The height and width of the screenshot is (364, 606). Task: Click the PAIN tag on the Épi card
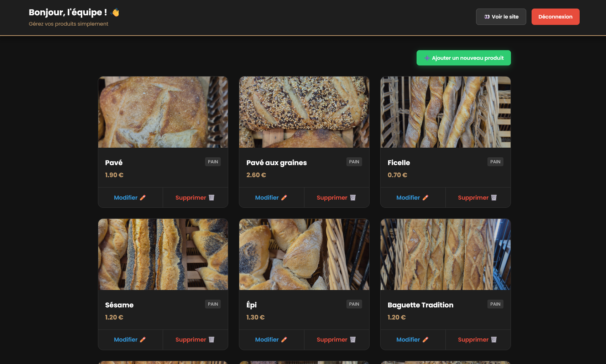(x=354, y=304)
